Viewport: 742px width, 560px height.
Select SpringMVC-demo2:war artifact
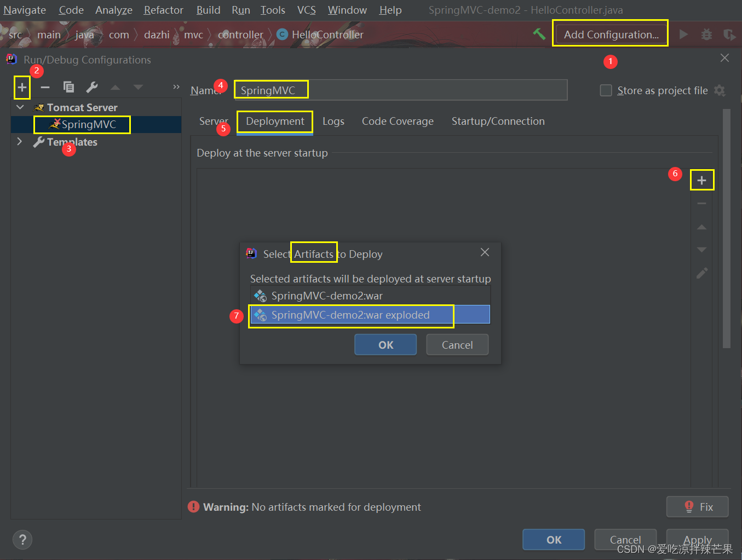pos(370,296)
